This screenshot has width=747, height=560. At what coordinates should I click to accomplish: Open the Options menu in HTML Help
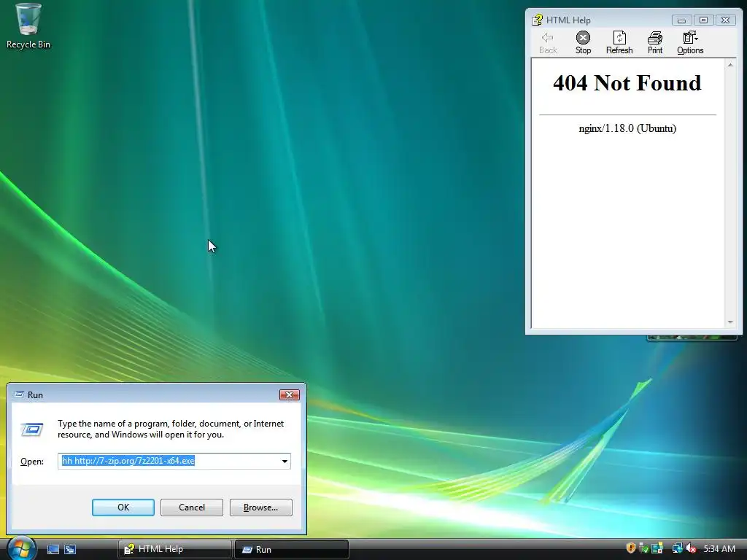690,42
